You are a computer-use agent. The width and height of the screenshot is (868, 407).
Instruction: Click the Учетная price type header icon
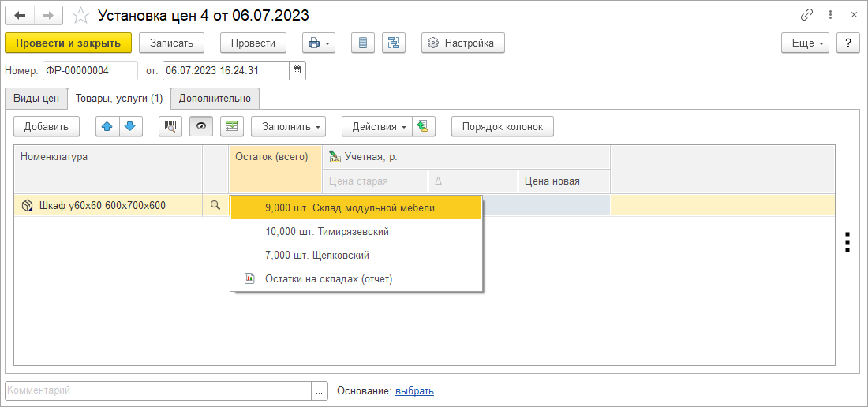pyautogui.click(x=335, y=157)
